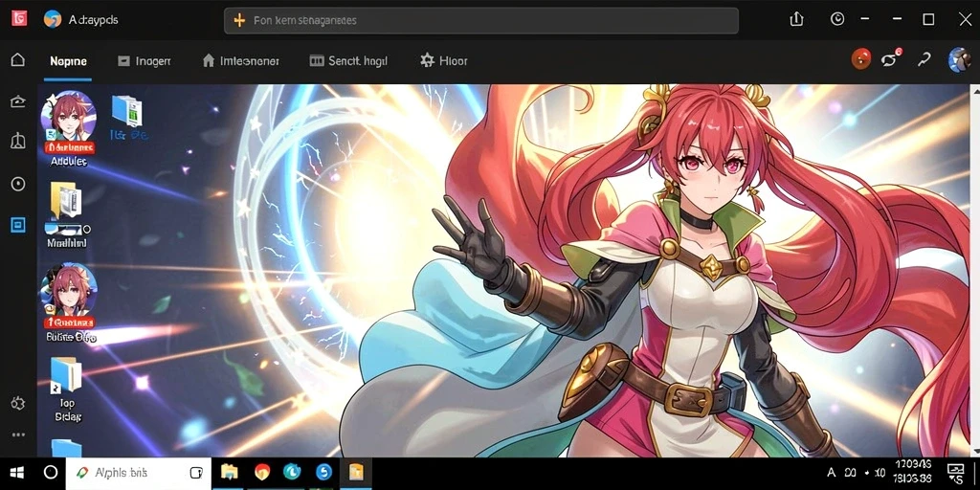The height and width of the screenshot is (490, 980).
Task: Go to home via the house outline icon
Action: [x=18, y=60]
